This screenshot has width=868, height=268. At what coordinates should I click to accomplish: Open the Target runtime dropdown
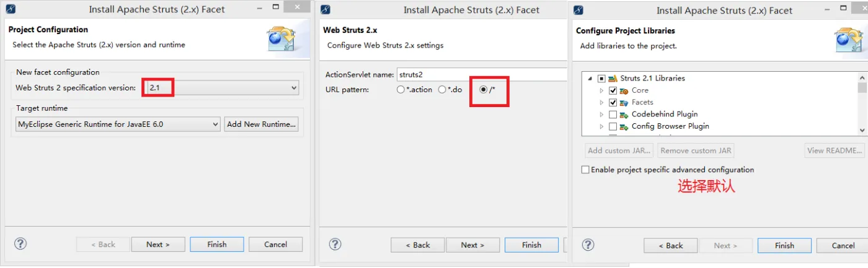pyautogui.click(x=215, y=124)
